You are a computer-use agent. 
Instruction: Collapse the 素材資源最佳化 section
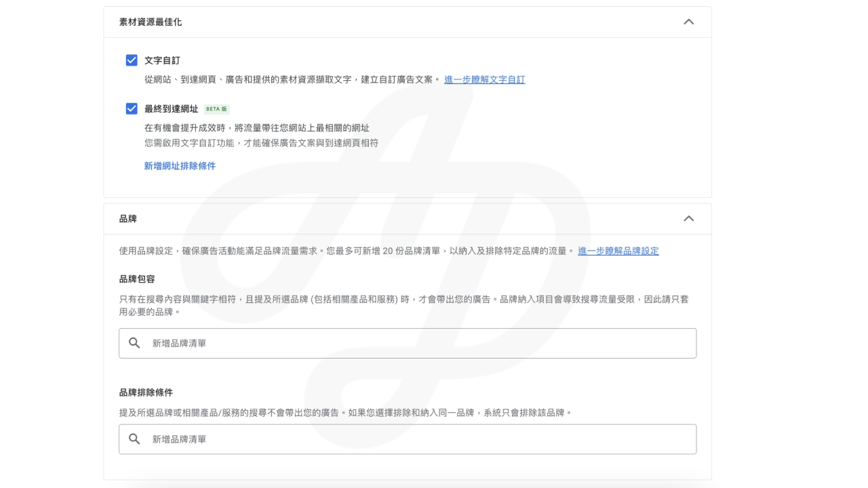pos(688,22)
